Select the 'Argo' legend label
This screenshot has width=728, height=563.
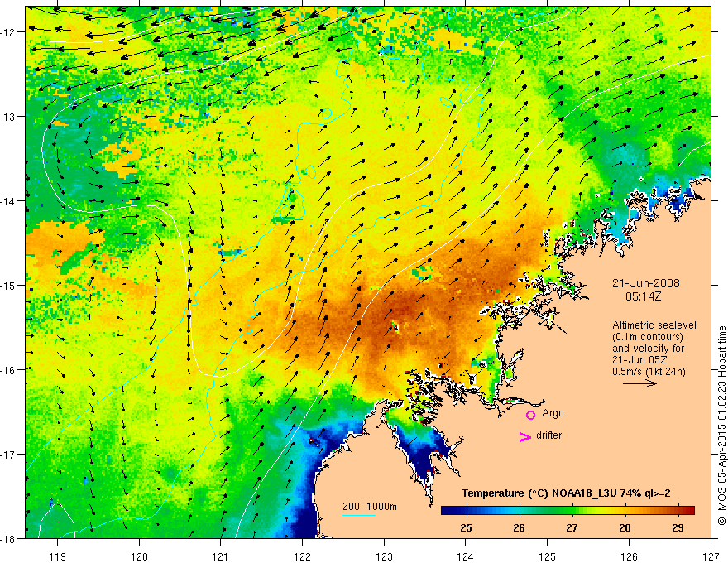(553, 413)
